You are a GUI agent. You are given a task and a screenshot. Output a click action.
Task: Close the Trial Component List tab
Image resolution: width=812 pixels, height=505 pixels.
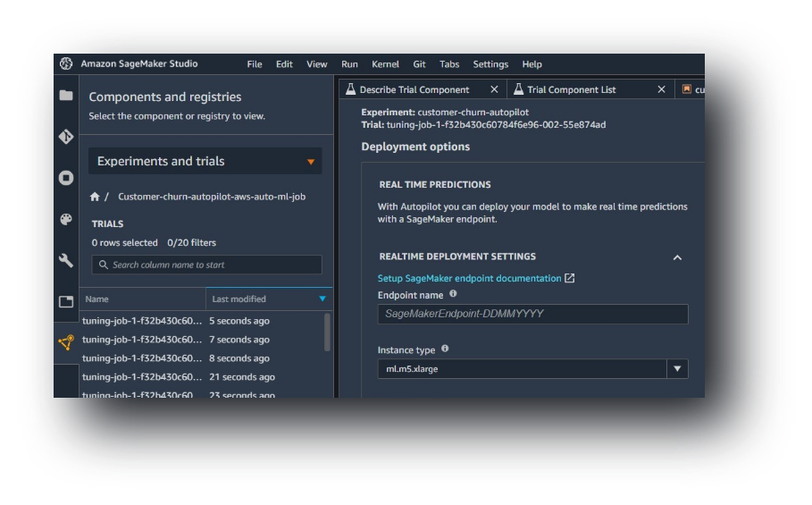pyautogui.click(x=661, y=89)
